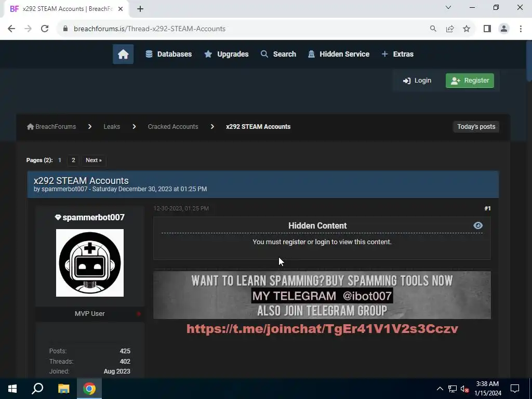The height and width of the screenshot is (399, 532).
Task: Click spammerbot007 link in thread header
Action: coord(64,189)
